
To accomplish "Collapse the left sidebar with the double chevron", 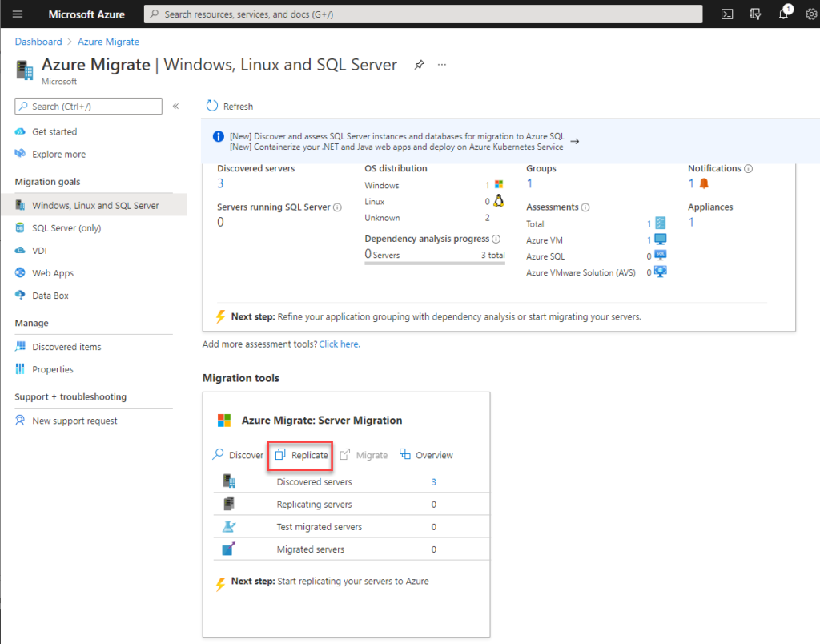I will (x=175, y=106).
